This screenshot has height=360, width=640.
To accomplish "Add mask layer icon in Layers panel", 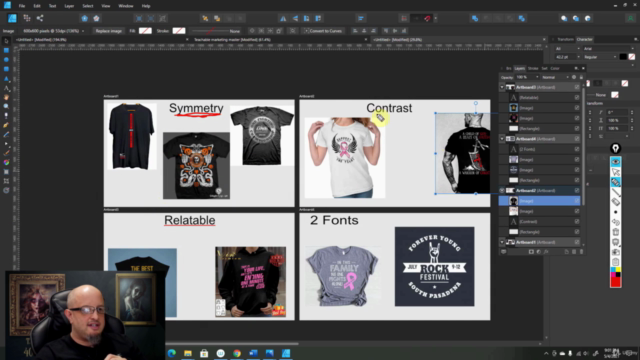I will (x=531, y=252).
